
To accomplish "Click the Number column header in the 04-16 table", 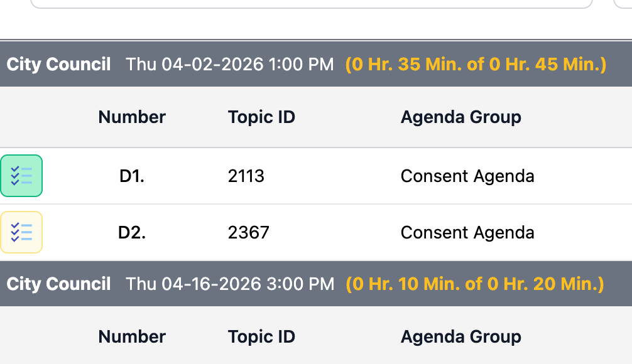I will pyautogui.click(x=132, y=336).
